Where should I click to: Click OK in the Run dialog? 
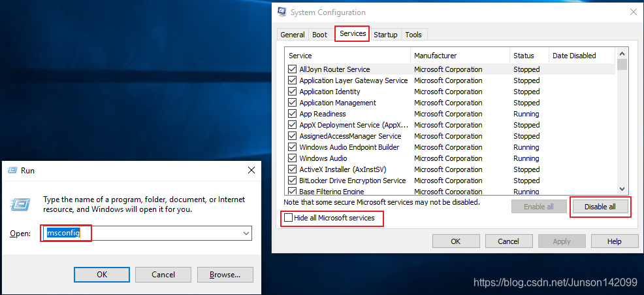click(102, 275)
